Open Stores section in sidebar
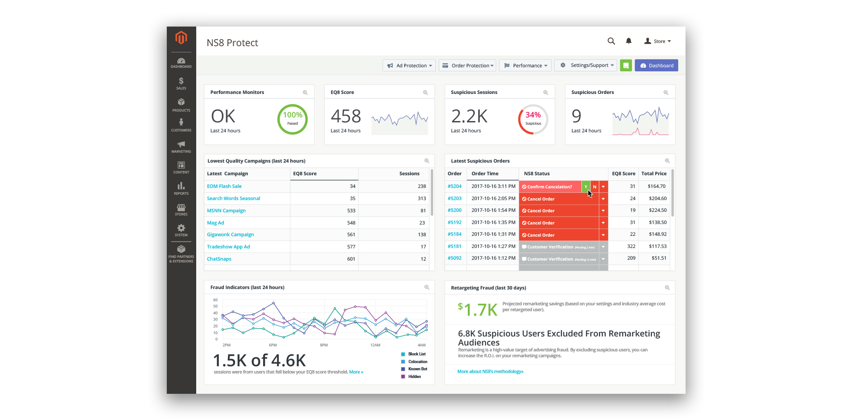Image resolution: width=868 pixels, height=420 pixels. pyautogui.click(x=181, y=210)
